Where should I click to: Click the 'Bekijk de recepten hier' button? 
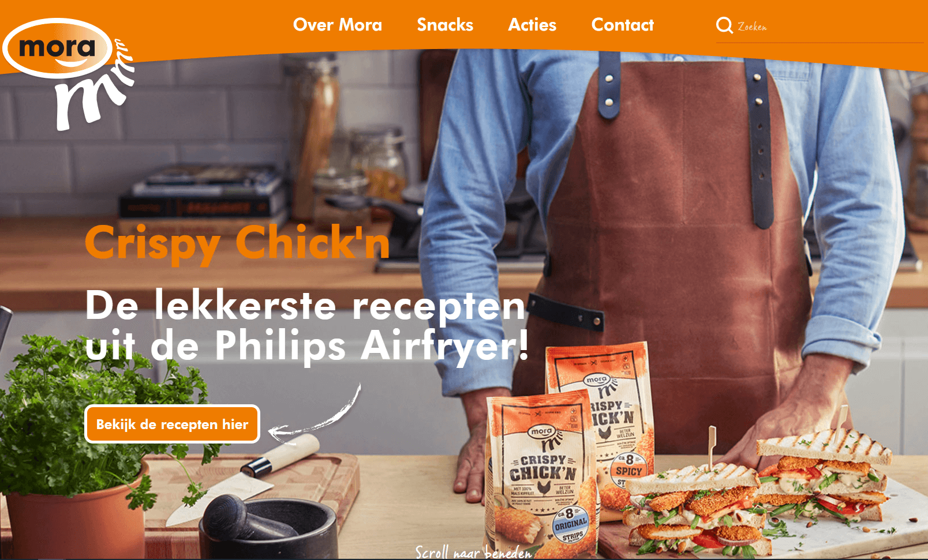(x=172, y=424)
